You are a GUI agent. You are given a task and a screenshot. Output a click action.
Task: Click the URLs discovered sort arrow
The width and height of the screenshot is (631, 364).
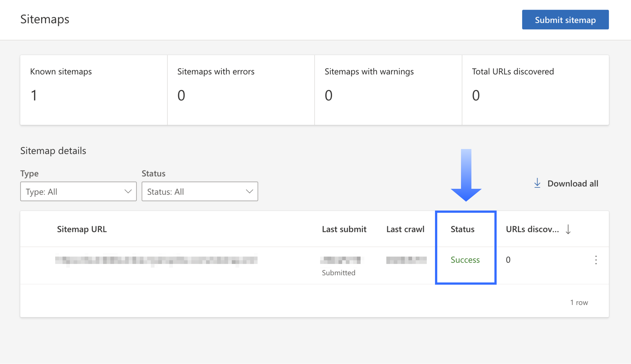[568, 229]
